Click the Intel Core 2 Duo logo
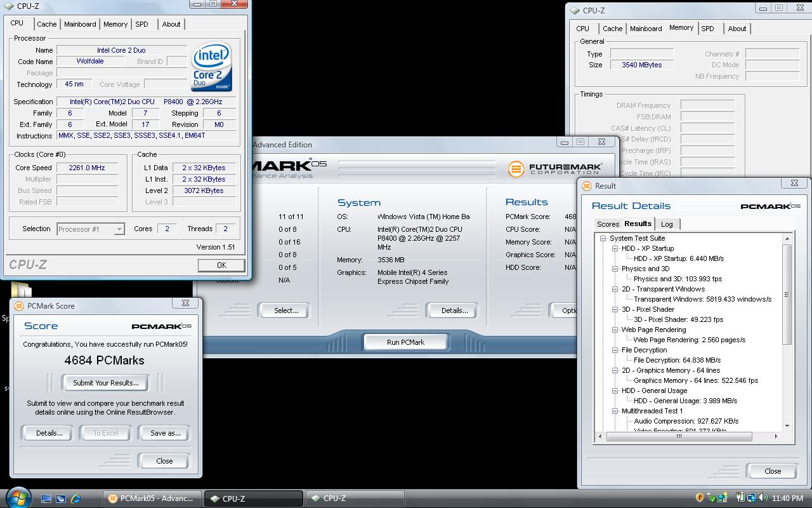Screen dimensions: 812x508 pyautogui.click(x=212, y=67)
